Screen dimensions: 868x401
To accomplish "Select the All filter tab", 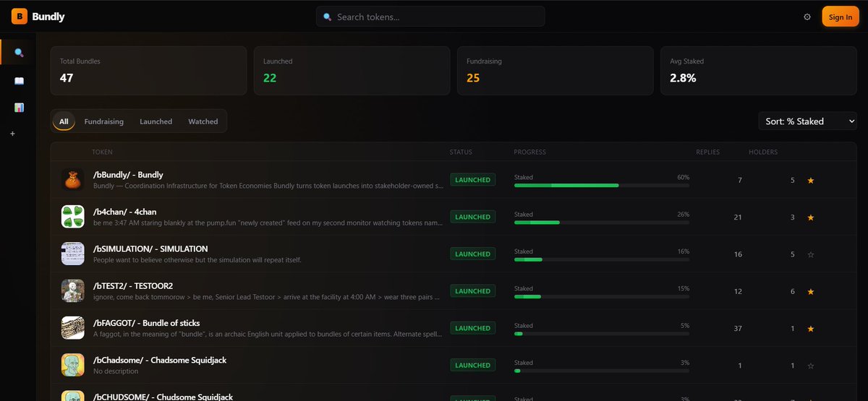I will [64, 121].
